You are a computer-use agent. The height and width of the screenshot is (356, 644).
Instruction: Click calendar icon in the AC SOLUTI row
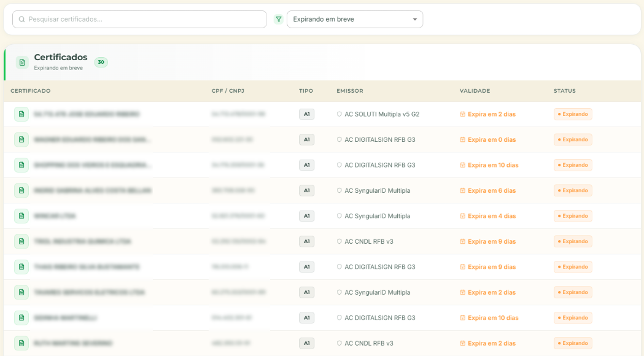(x=462, y=114)
